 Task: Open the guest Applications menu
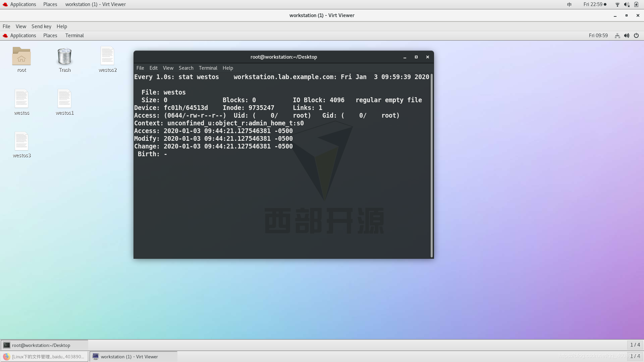[19, 36]
